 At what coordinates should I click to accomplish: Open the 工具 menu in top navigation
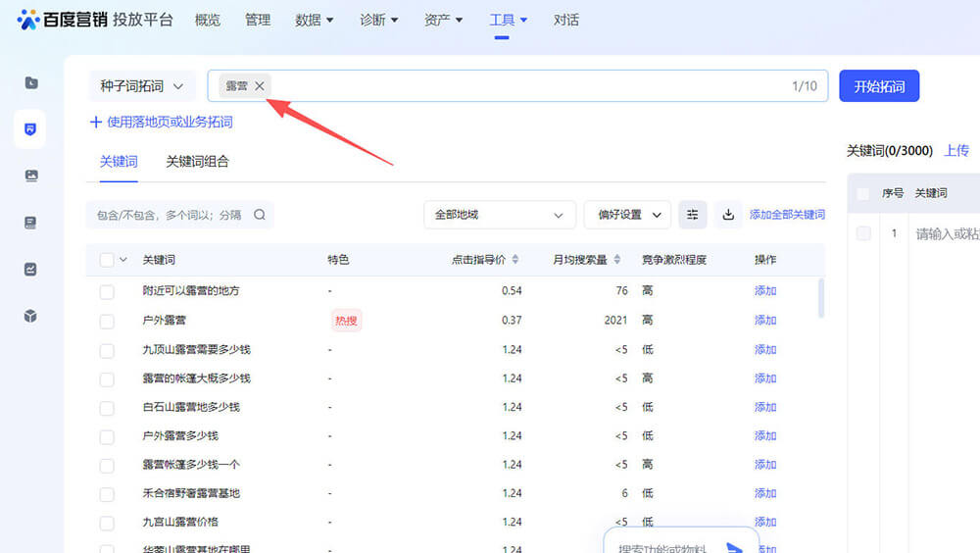[x=508, y=20]
